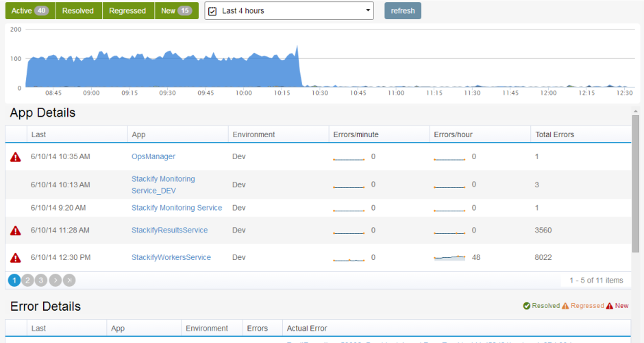
Task: Click the '1 - 5 of 11 items' text
Action: click(x=596, y=280)
